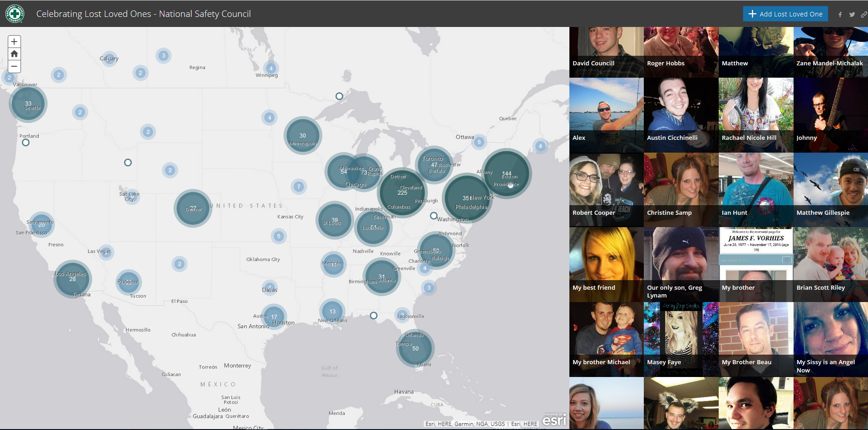868x430 pixels.
Task: Select the Brian Scott Riley tile
Action: click(830, 264)
